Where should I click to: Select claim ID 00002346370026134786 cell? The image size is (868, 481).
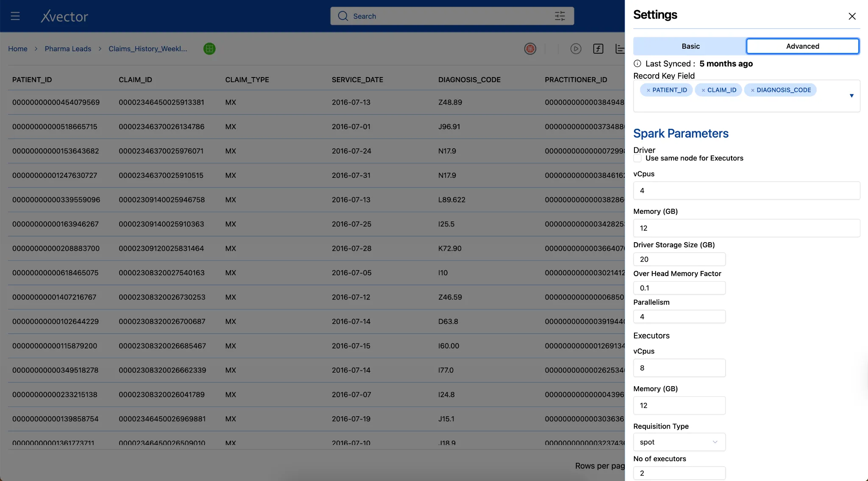click(161, 127)
